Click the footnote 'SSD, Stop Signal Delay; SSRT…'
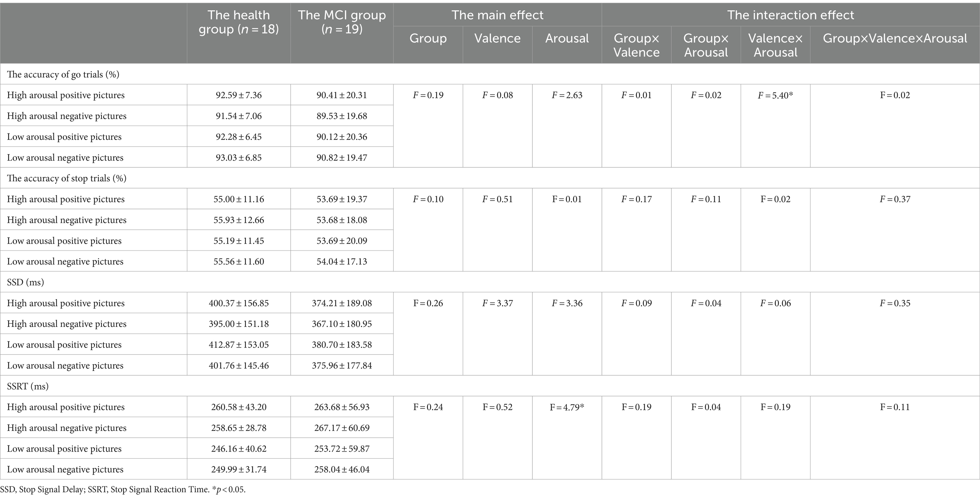This screenshot has height=499, width=980. coord(123,490)
